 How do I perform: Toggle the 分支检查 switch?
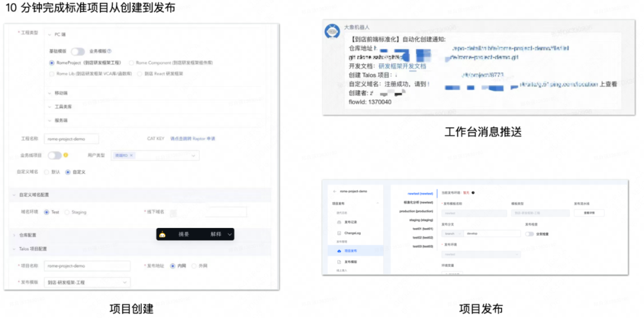530,234
